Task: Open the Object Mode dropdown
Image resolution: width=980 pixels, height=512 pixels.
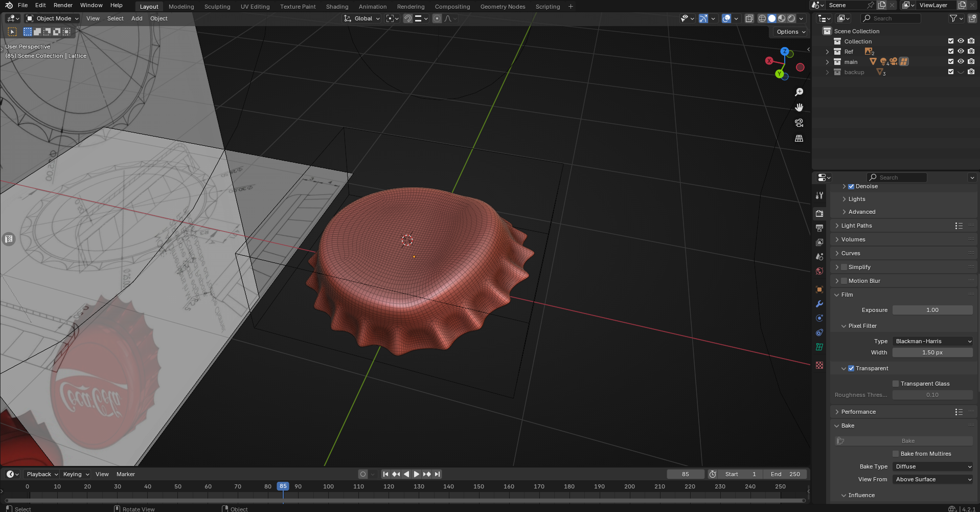Action: point(53,18)
